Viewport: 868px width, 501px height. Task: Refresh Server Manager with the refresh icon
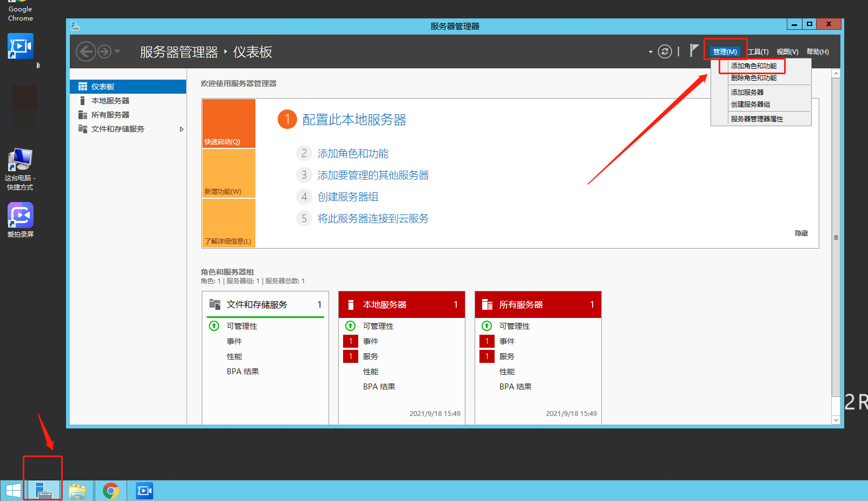point(665,51)
